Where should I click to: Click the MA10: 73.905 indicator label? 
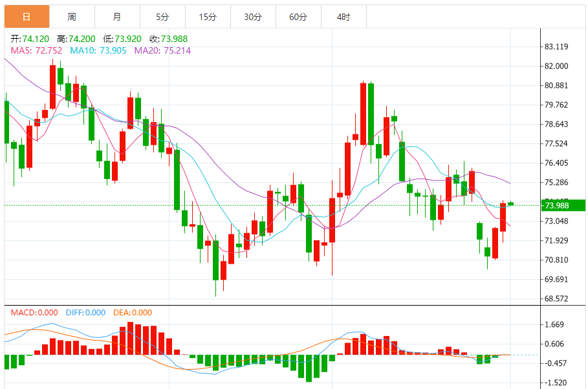pos(98,50)
